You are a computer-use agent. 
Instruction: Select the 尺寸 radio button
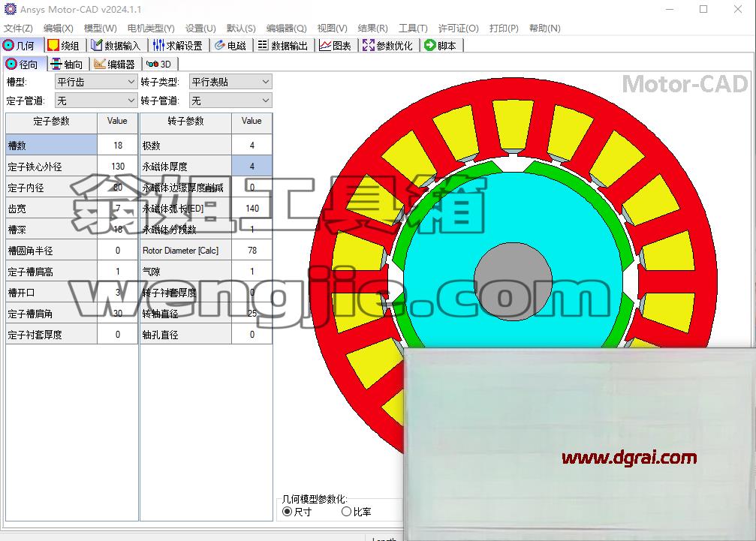pyautogui.click(x=288, y=512)
